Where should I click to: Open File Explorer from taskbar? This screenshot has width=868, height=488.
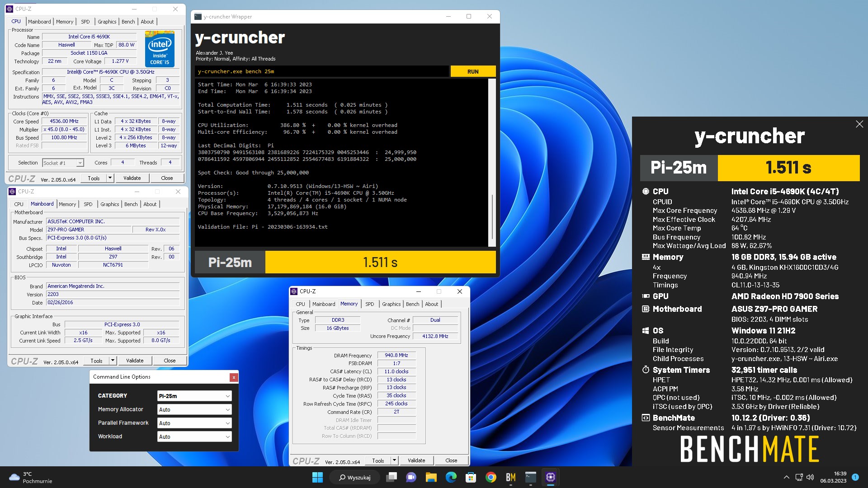(x=431, y=477)
